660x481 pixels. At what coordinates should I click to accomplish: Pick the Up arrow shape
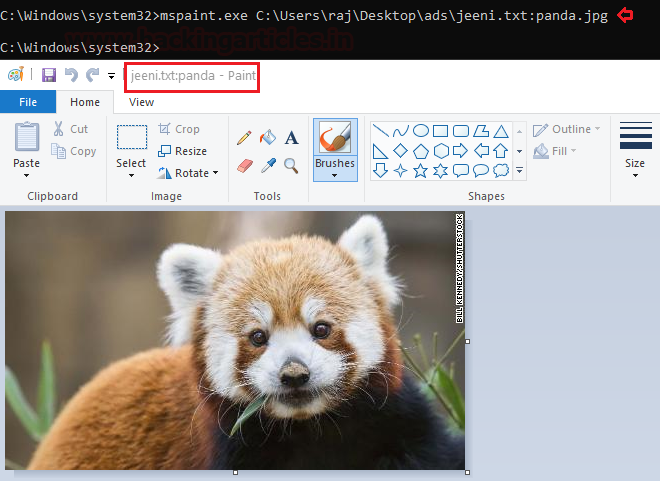501,151
